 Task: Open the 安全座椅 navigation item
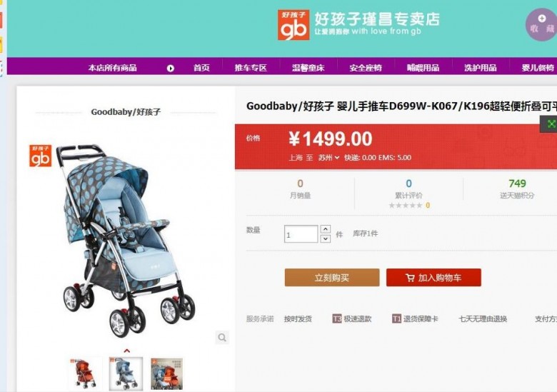pyautogui.click(x=366, y=68)
